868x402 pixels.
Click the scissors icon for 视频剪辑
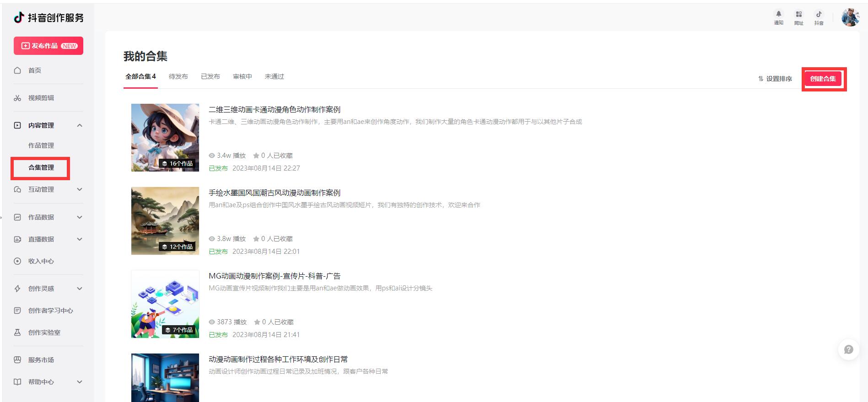pyautogui.click(x=17, y=98)
